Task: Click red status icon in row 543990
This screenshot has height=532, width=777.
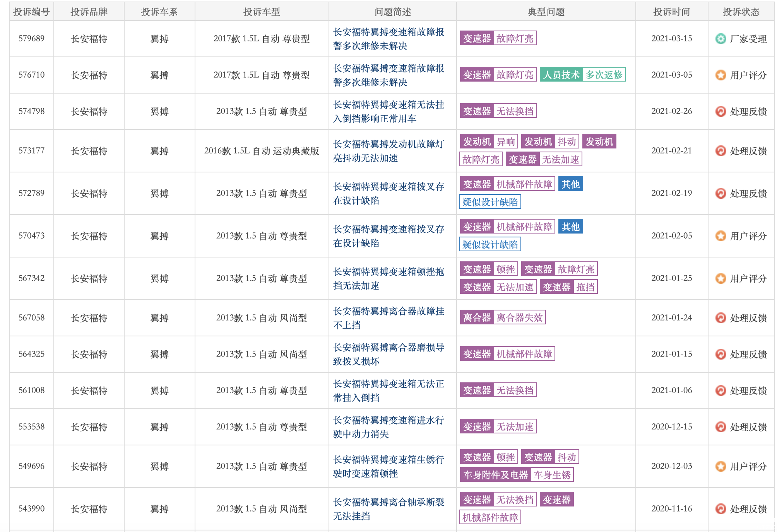Action: tap(721, 509)
